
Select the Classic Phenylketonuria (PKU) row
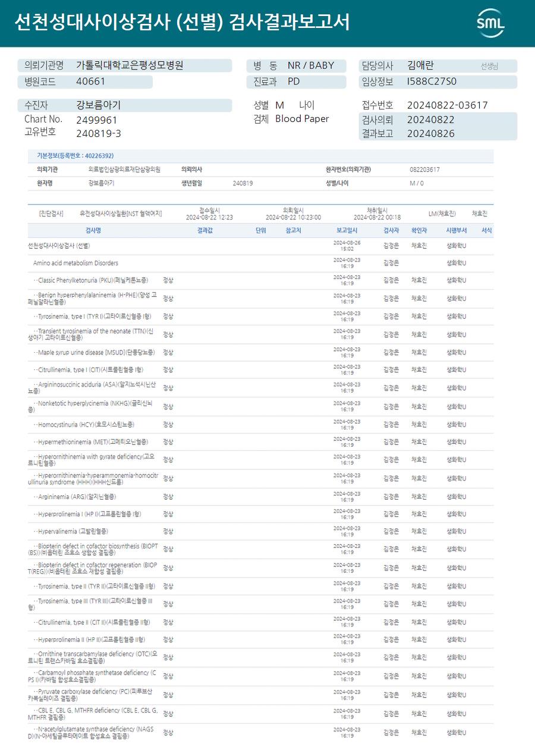(x=260, y=280)
